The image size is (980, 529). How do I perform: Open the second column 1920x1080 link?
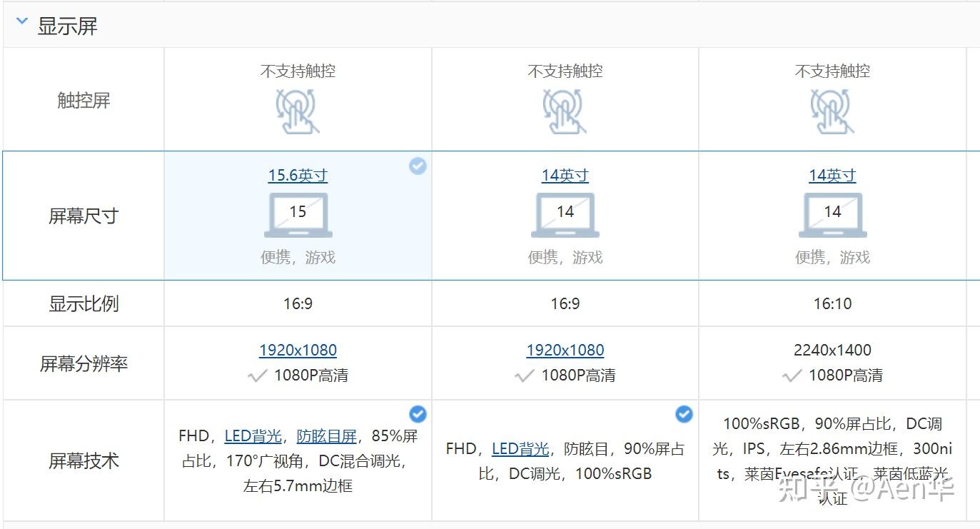pos(565,351)
